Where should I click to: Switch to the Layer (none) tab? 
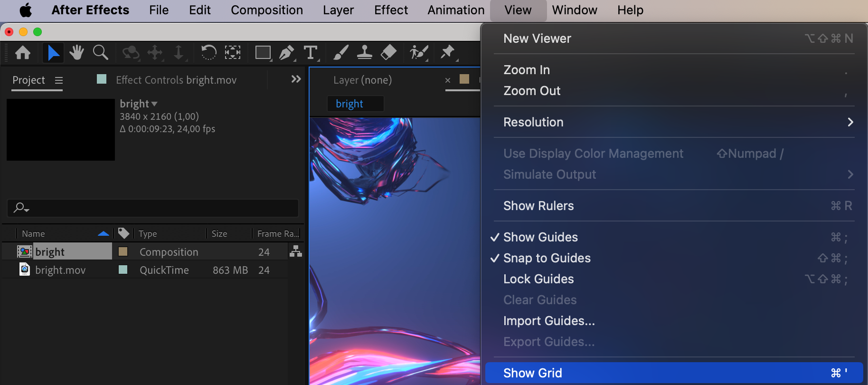(363, 80)
